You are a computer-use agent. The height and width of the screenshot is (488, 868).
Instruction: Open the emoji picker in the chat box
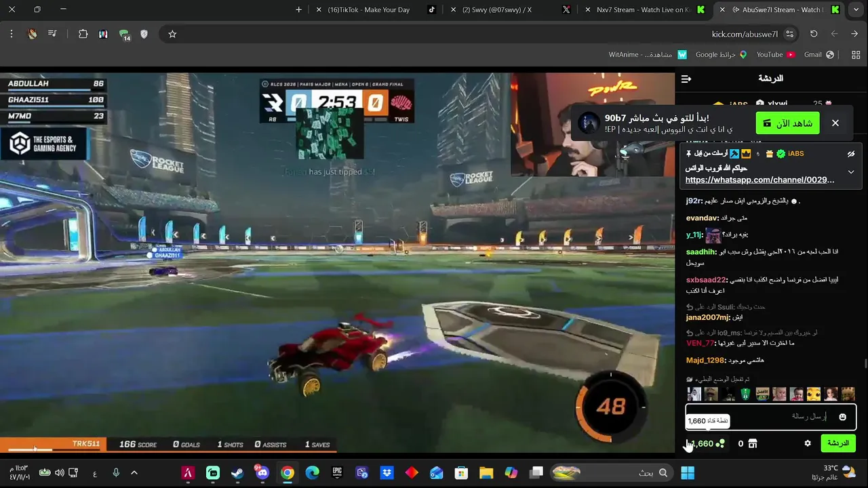843,417
